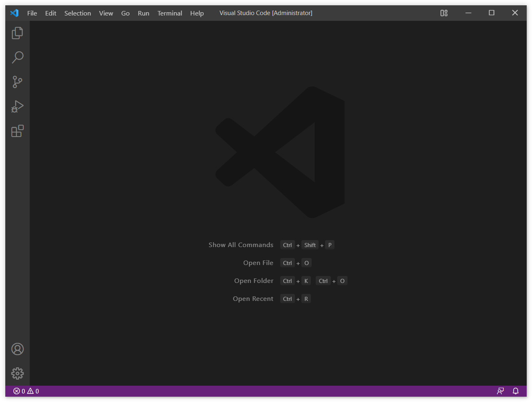The height and width of the screenshot is (402, 532).
Task: Open the Run and Debug view
Action: (17, 106)
